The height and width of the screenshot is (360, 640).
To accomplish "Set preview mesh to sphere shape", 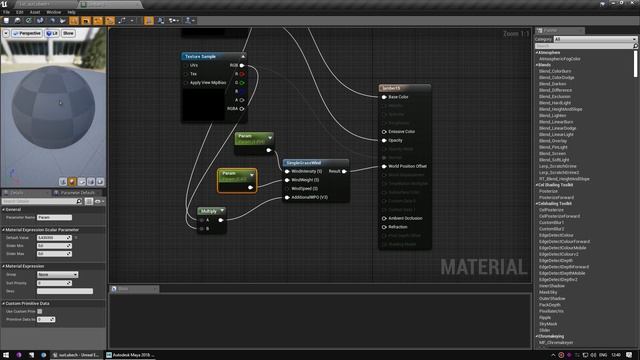I will (72, 182).
